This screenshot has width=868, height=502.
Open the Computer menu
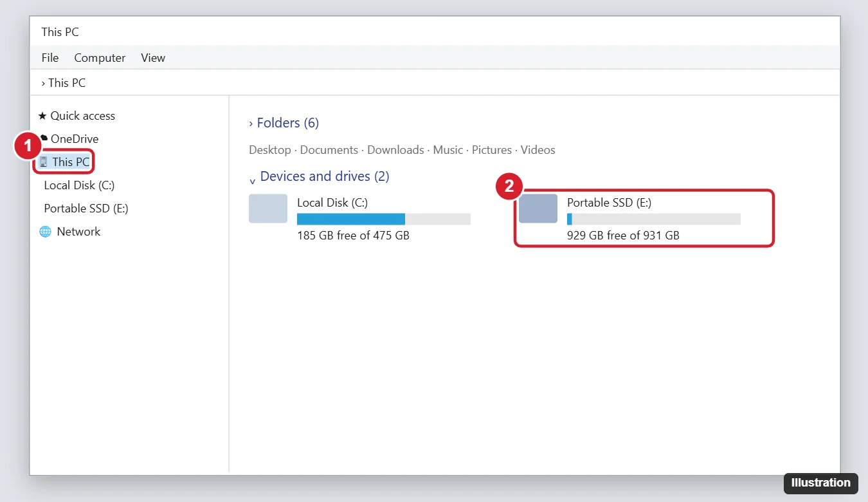[x=100, y=58]
